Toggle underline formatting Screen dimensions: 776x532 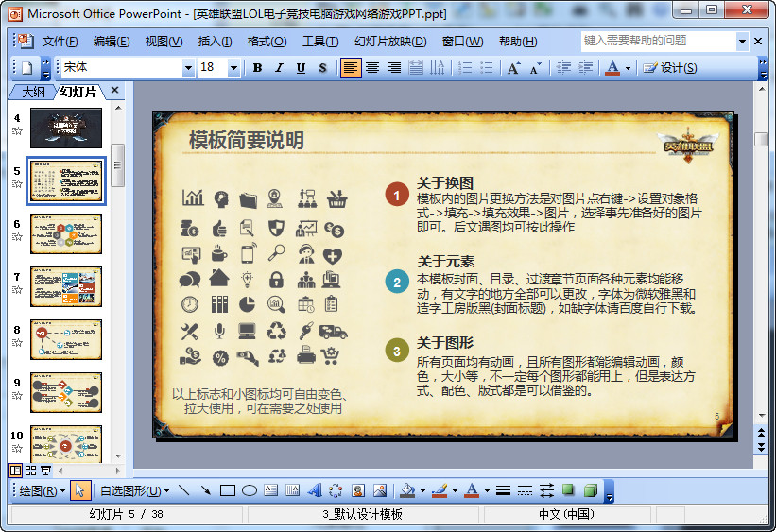(x=301, y=68)
